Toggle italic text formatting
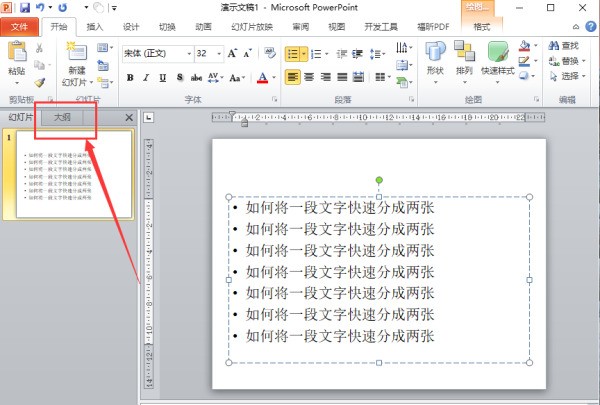Image resolution: width=600 pixels, height=405 pixels. coord(145,77)
